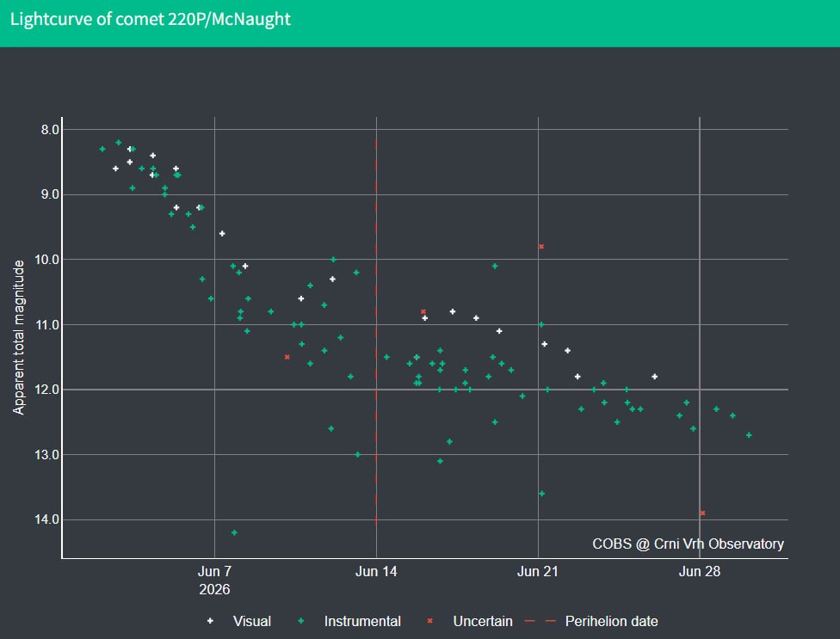
Task: Hide the Instrumental series via legend label
Action: point(362,621)
